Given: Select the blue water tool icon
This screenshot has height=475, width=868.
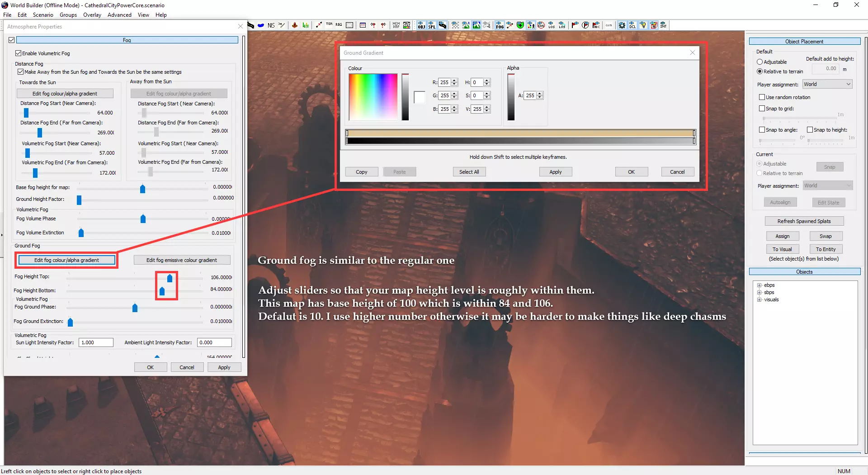Looking at the screenshot, I should pos(261,25).
